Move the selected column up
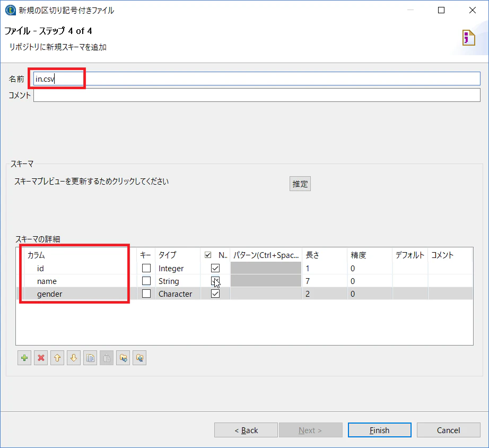This screenshot has height=448, width=489. tap(57, 358)
